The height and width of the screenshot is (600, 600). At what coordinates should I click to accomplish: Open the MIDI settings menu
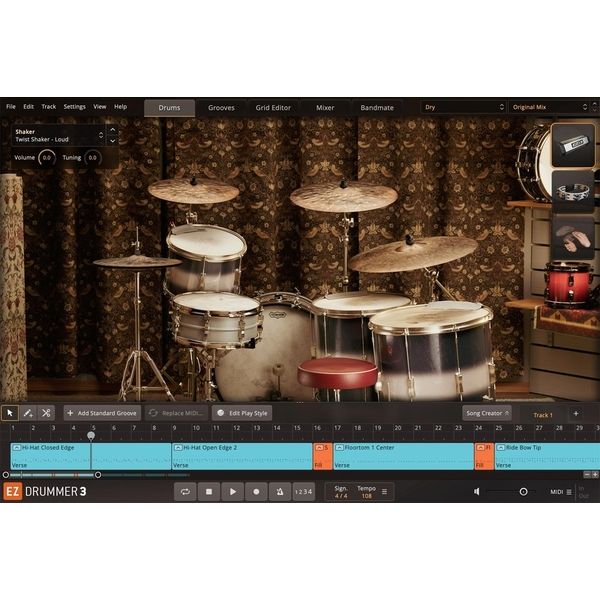[x=561, y=492]
